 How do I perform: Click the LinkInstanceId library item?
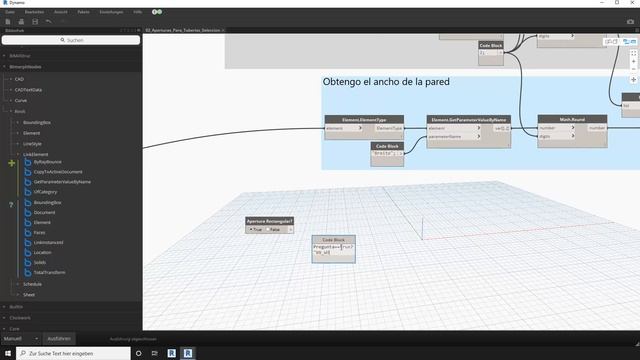[49, 242]
